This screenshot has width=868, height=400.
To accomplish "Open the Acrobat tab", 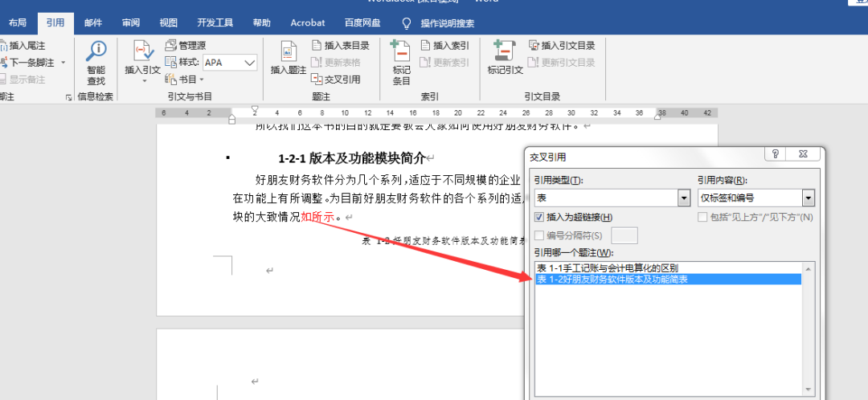I will 308,22.
